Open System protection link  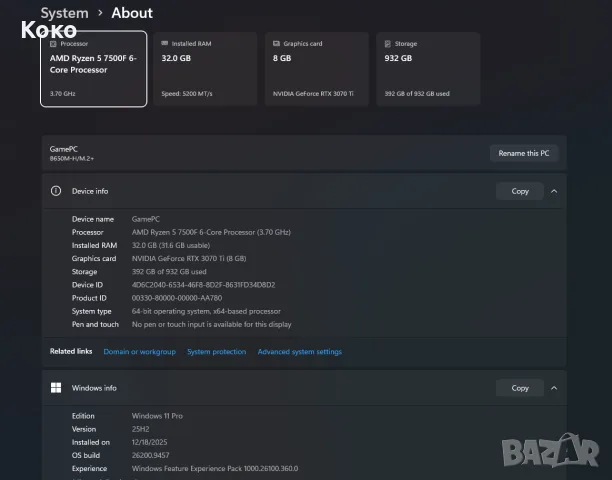(x=217, y=352)
